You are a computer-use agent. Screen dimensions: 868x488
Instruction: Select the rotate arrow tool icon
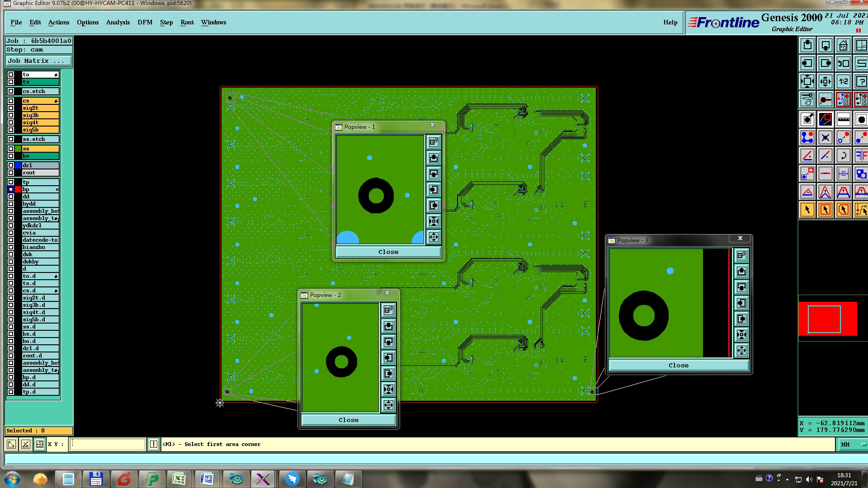(843, 155)
